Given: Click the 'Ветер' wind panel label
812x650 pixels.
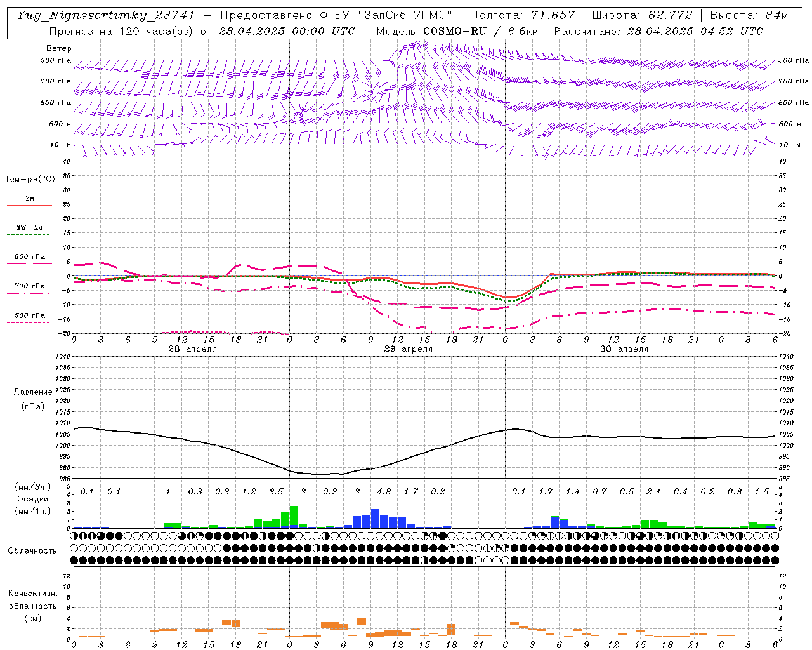Looking at the screenshot, I should click(x=59, y=48).
